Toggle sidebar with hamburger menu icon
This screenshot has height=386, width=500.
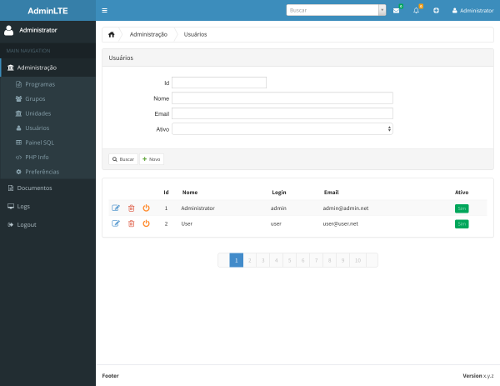(x=104, y=10)
